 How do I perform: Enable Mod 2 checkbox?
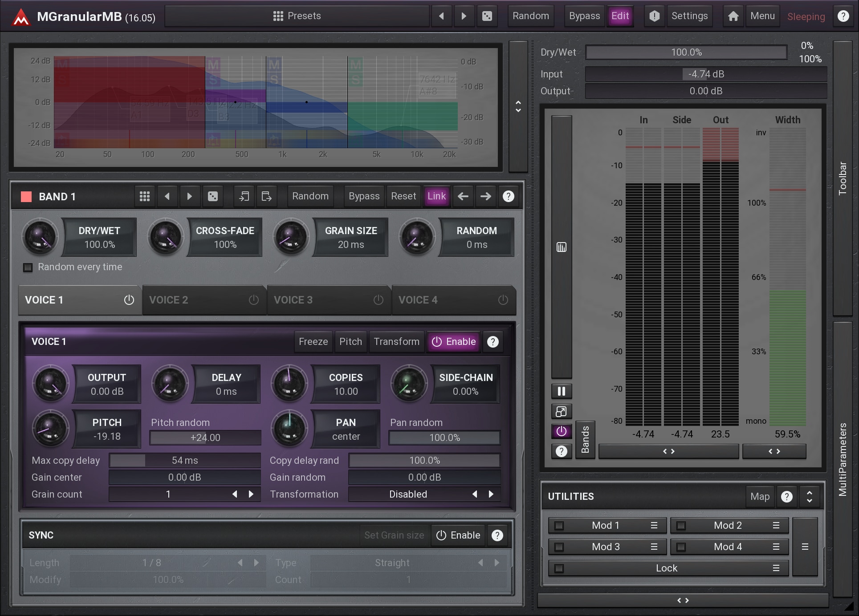point(681,526)
